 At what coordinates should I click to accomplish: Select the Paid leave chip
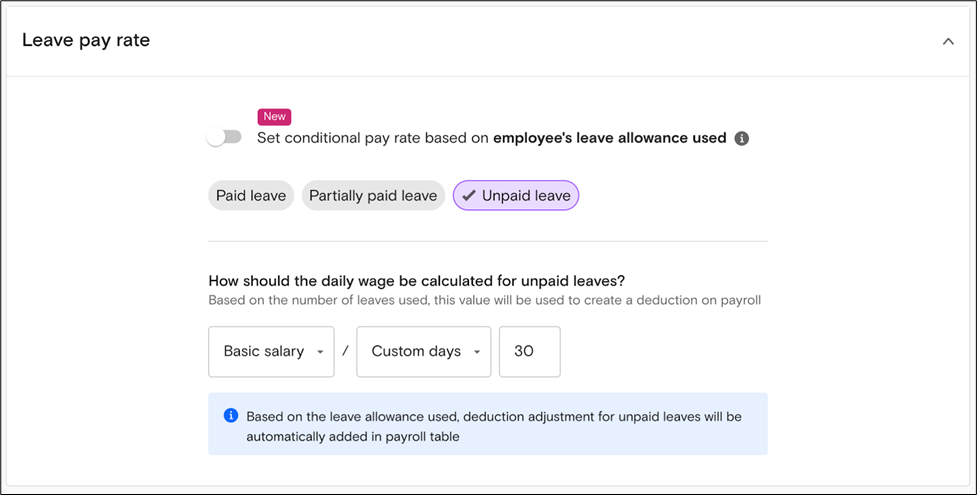point(250,196)
